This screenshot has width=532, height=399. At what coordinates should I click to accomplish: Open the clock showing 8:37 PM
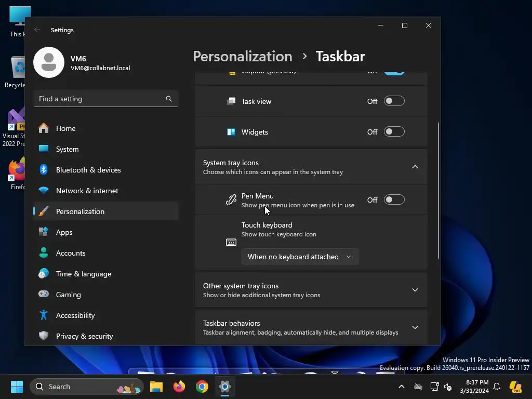[474, 387]
